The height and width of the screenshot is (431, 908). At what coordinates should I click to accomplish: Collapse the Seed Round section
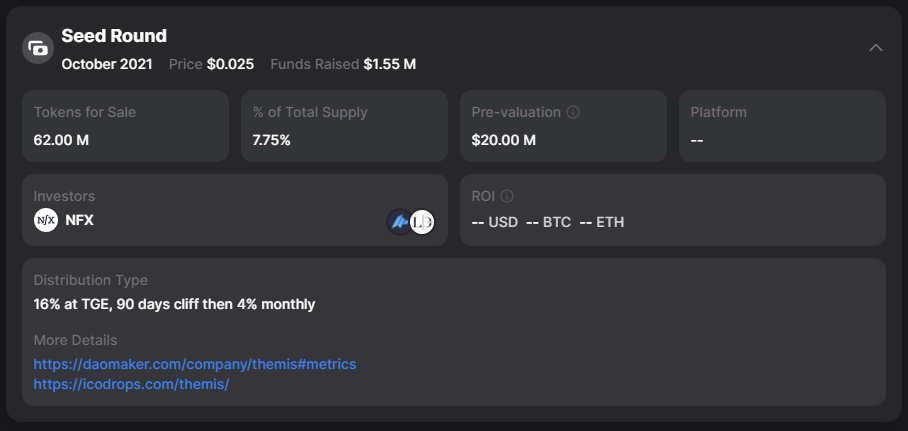pyautogui.click(x=876, y=48)
